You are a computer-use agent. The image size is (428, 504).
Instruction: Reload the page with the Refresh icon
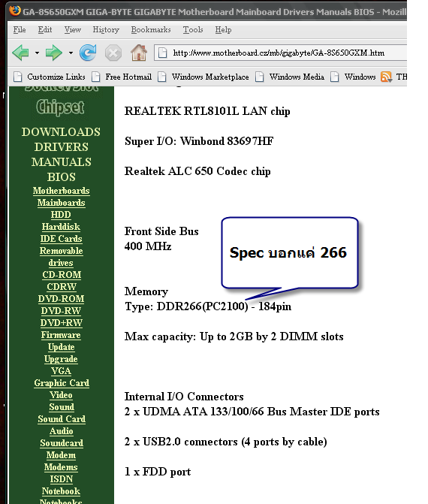point(88,53)
